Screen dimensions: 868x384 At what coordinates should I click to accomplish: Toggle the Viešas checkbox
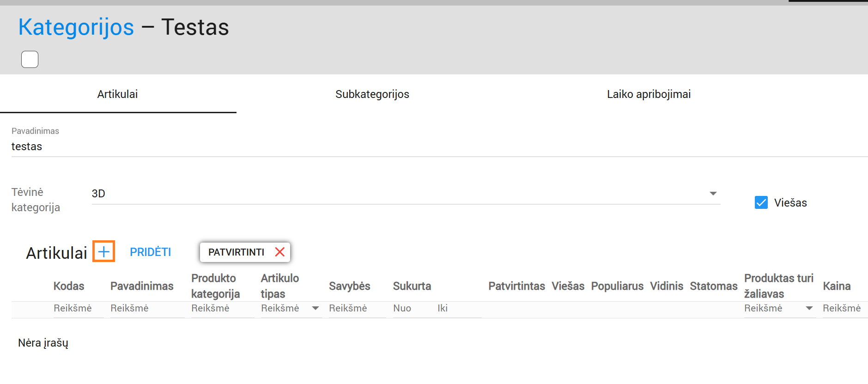tap(761, 202)
